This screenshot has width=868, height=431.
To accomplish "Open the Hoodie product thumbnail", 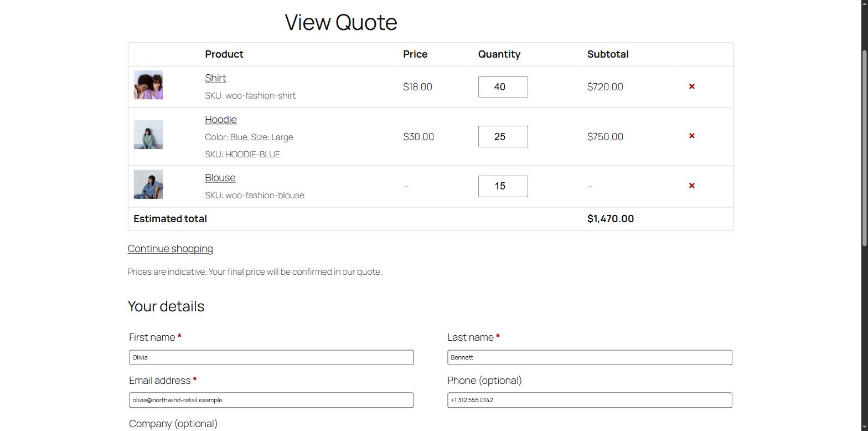I will coord(148,135).
